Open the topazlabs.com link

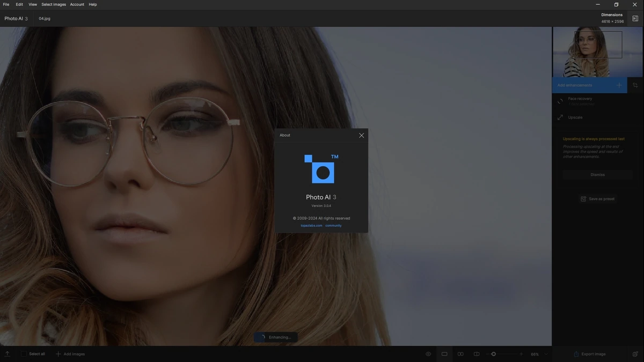click(311, 225)
